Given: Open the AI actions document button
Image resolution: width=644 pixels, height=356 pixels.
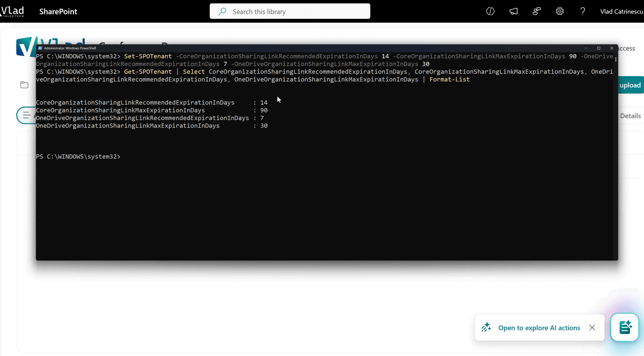Looking at the screenshot, I should point(625,327).
